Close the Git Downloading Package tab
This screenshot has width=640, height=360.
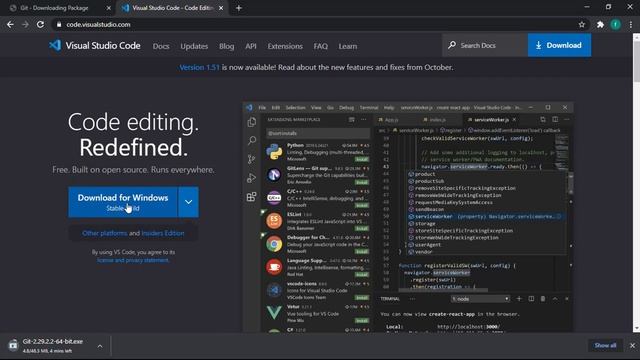pyautogui.click(x=108, y=8)
